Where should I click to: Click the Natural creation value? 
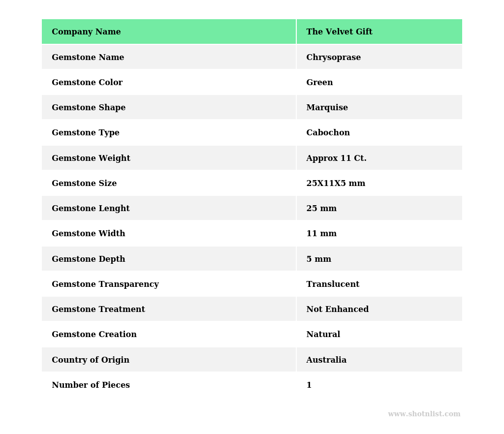pyautogui.click(x=323, y=335)
